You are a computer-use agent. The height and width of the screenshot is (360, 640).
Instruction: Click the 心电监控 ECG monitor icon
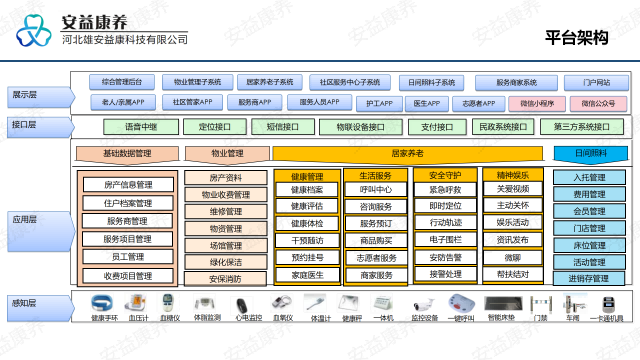coord(242,305)
